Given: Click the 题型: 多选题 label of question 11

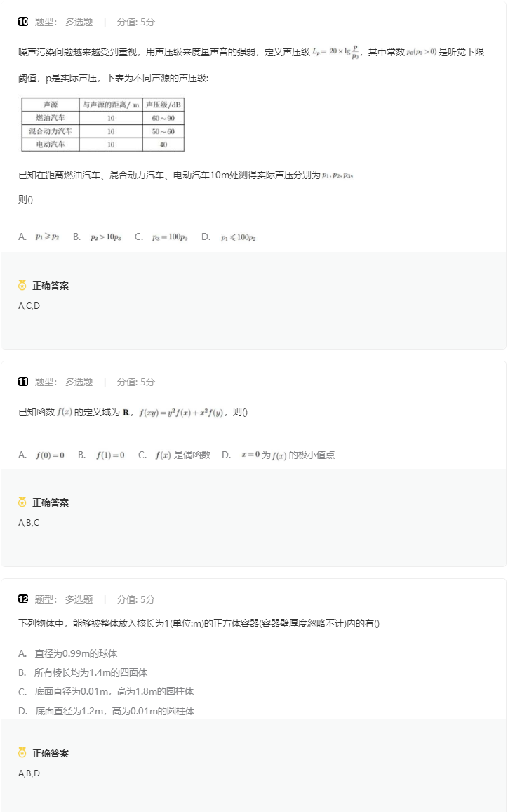Looking at the screenshot, I should click(64, 382).
